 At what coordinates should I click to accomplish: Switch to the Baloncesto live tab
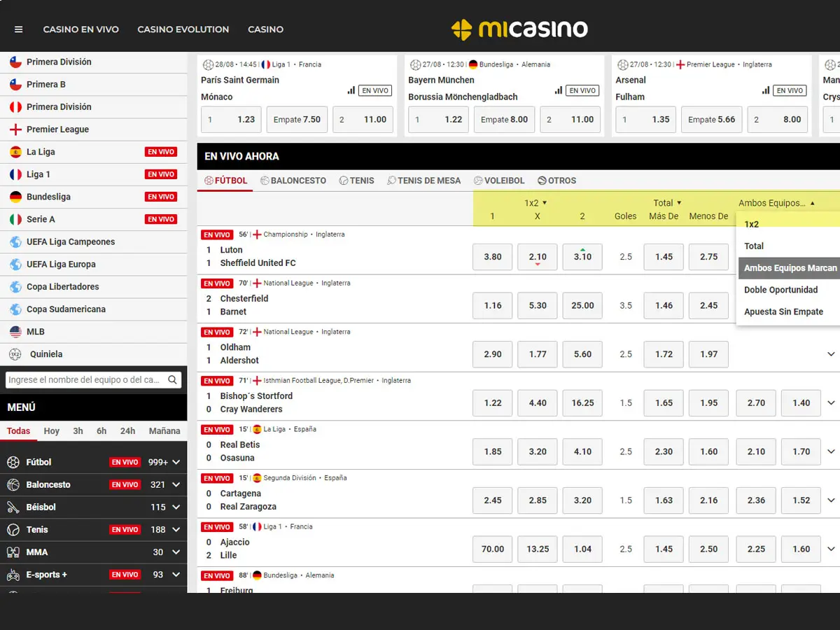coord(293,181)
